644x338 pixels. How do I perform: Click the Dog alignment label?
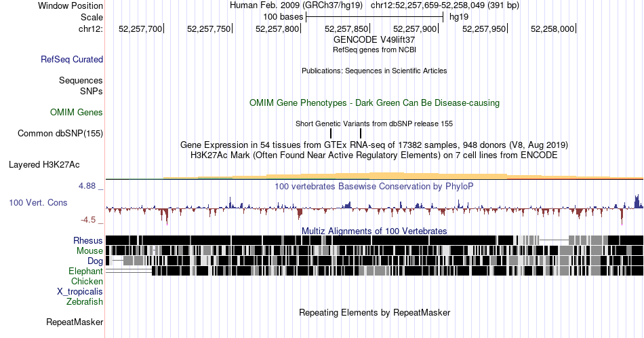pyautogui.click(x=95, y=261)
